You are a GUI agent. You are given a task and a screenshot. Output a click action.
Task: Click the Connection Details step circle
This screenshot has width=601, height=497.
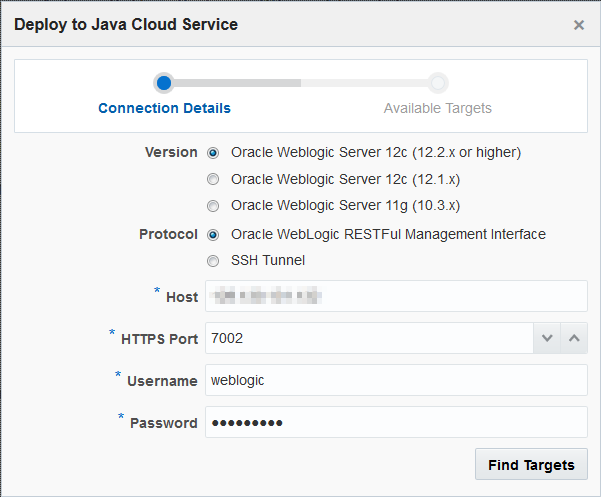tap(164, 83)
